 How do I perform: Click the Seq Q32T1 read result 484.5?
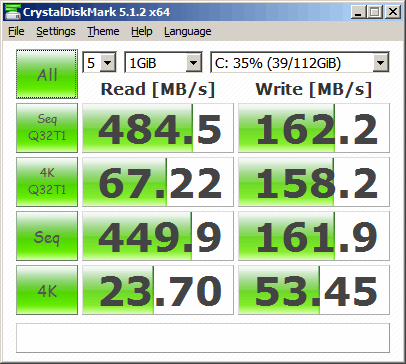(158, 128)
